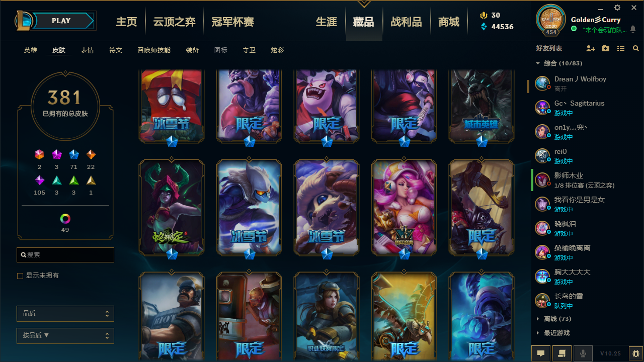
Task: Open the 战利品 navigation tab
Action: 407,22
